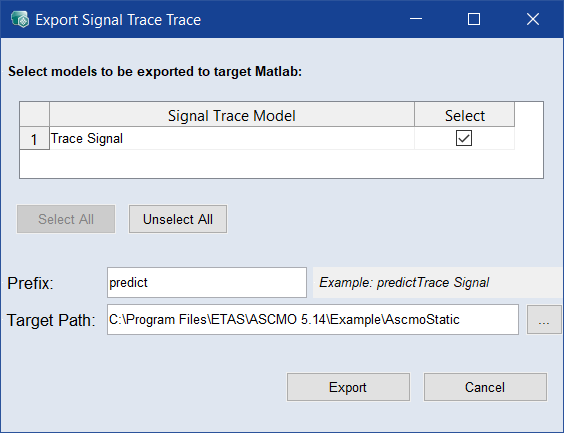Open folder browser with the ... button

coord(544,319)
